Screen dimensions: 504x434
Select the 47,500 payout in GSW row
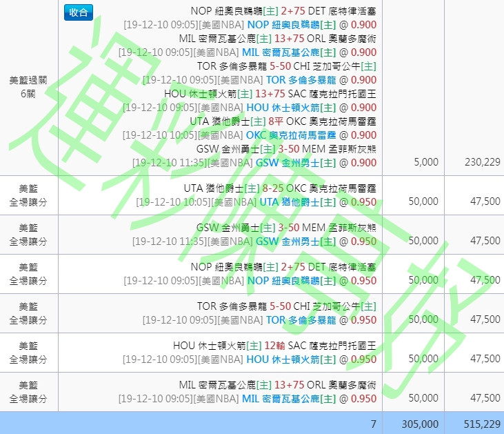485,241
